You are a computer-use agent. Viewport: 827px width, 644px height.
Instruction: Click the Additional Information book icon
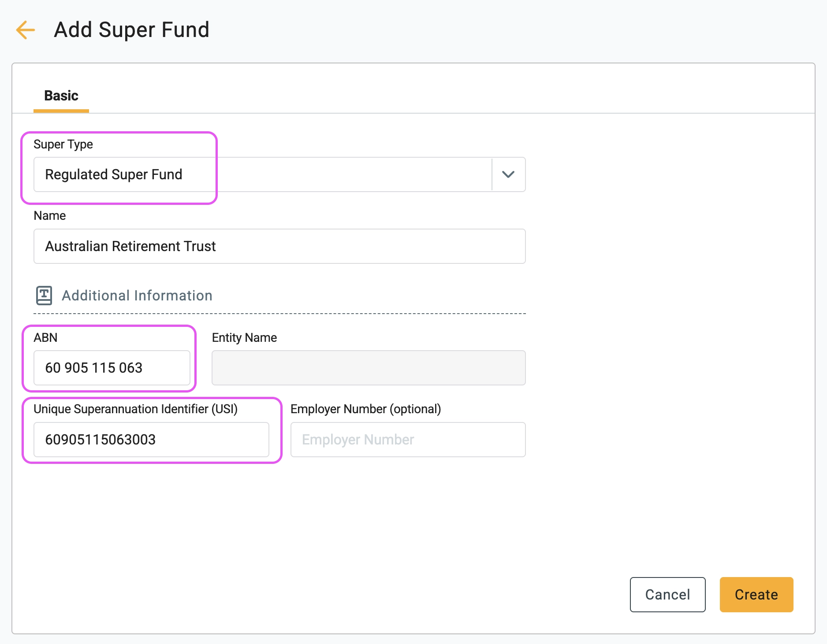44,296
